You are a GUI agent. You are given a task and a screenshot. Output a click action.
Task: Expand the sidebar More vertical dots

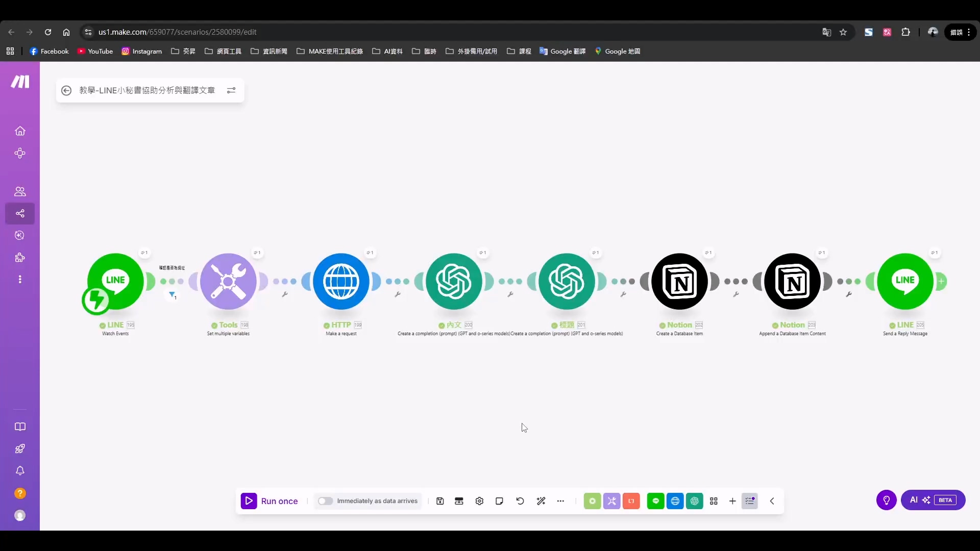tap(20, 280)
